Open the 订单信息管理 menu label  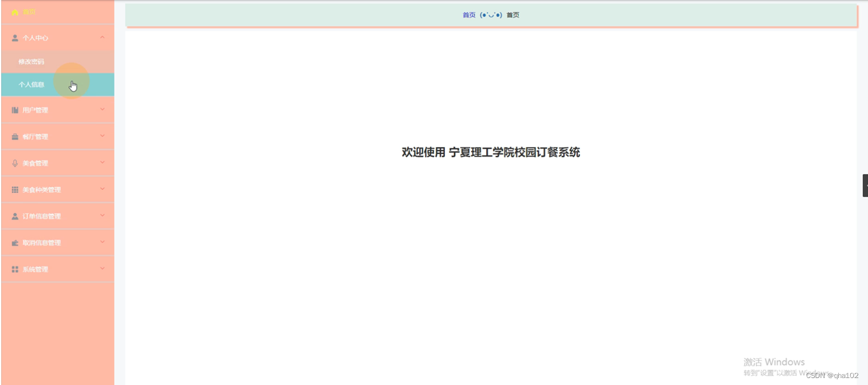pyautogui.click(x=42, y=216)
